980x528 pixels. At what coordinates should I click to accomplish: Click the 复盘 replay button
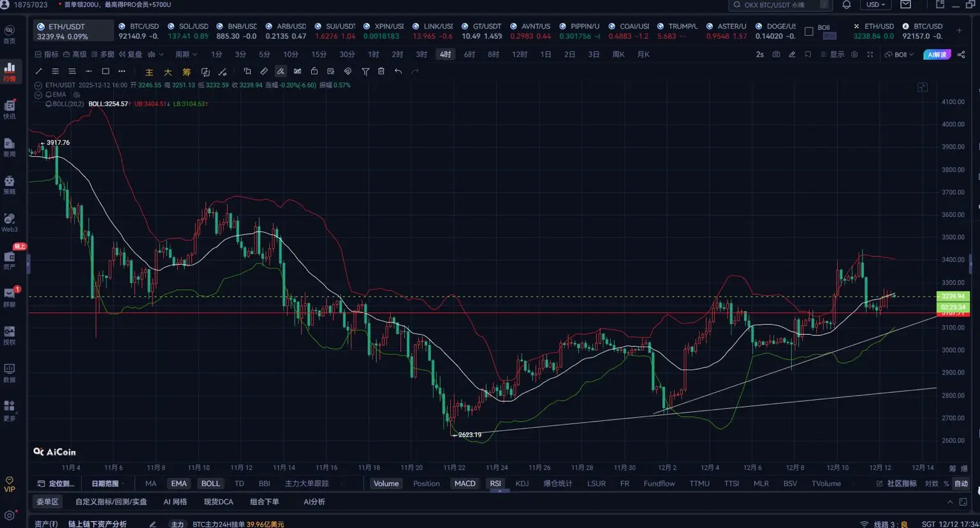130,55
